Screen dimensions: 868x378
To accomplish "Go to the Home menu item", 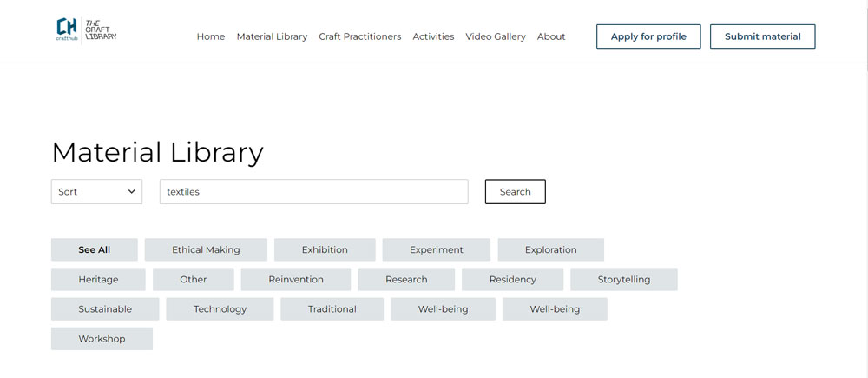I will pyautogui.click(x=211, y=36).
